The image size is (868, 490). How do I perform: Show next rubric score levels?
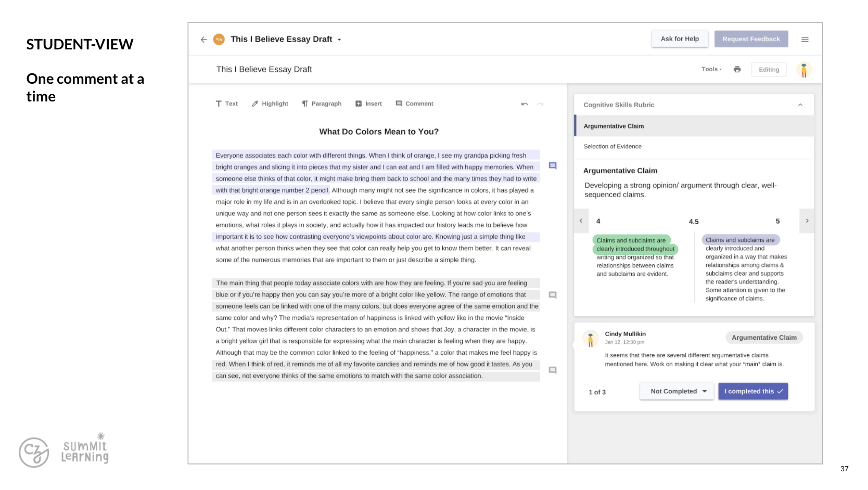tap(807, 221)
